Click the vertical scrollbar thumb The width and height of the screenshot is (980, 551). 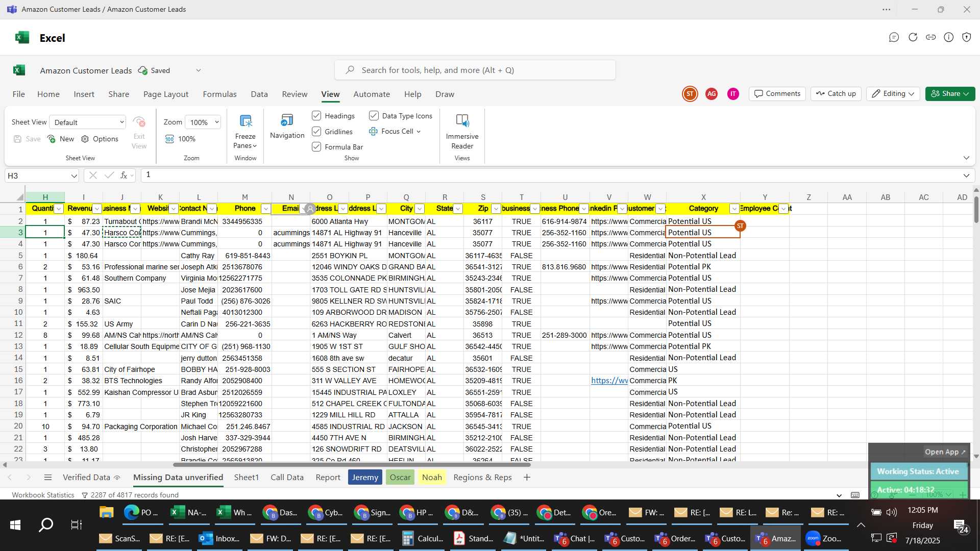click(976, 209)
